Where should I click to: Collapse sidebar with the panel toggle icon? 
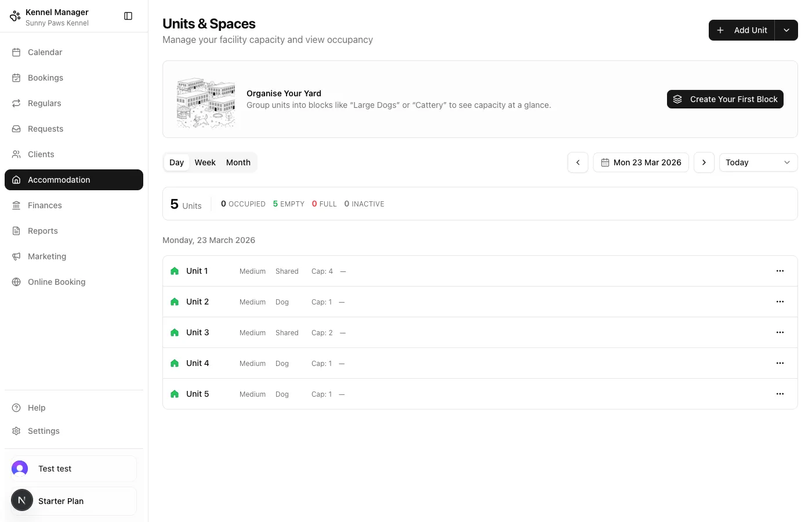coord(128,16)
